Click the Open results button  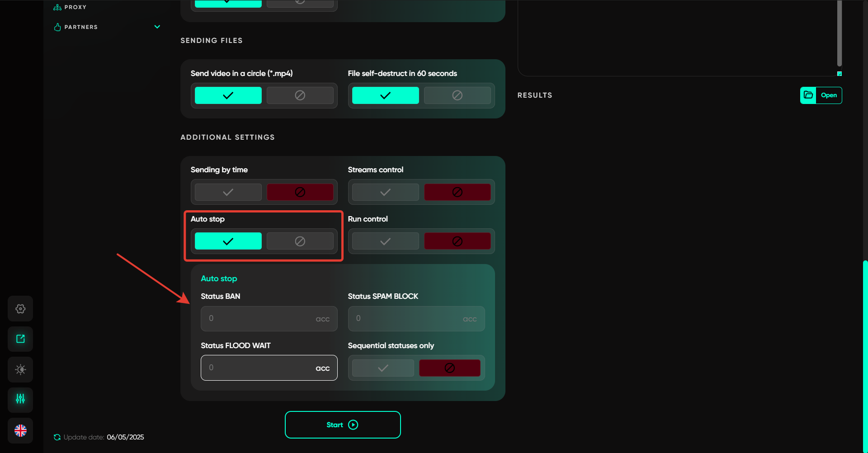[x=829, y=95]
